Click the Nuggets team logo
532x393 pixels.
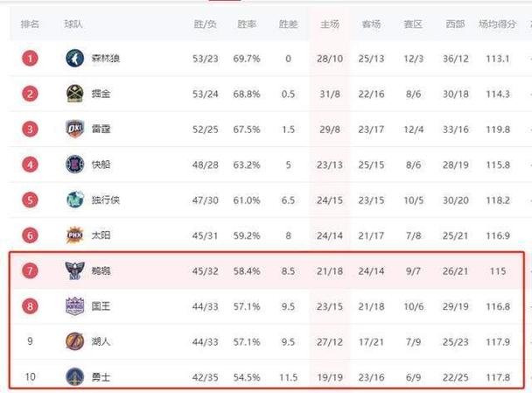pos(74,94)
